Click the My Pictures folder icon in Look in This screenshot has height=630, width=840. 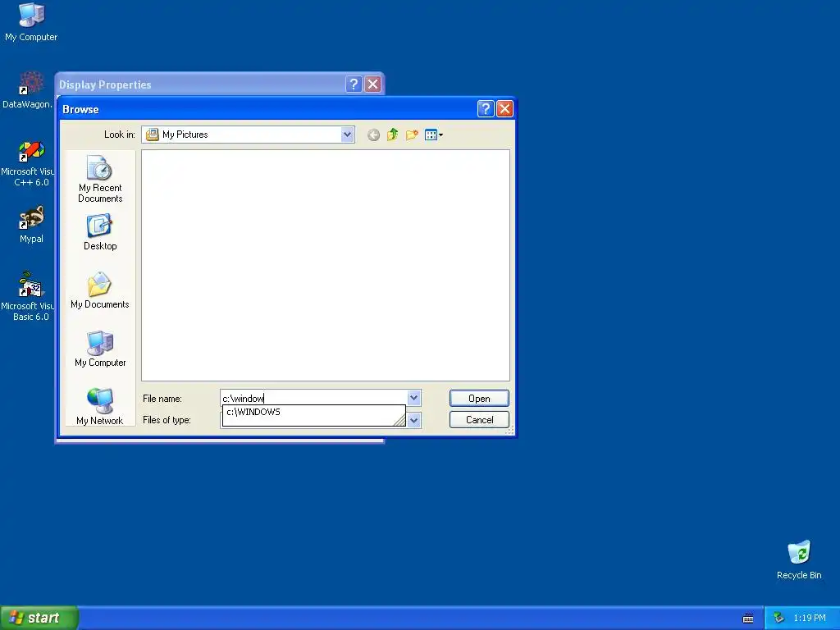click(152, 135)
